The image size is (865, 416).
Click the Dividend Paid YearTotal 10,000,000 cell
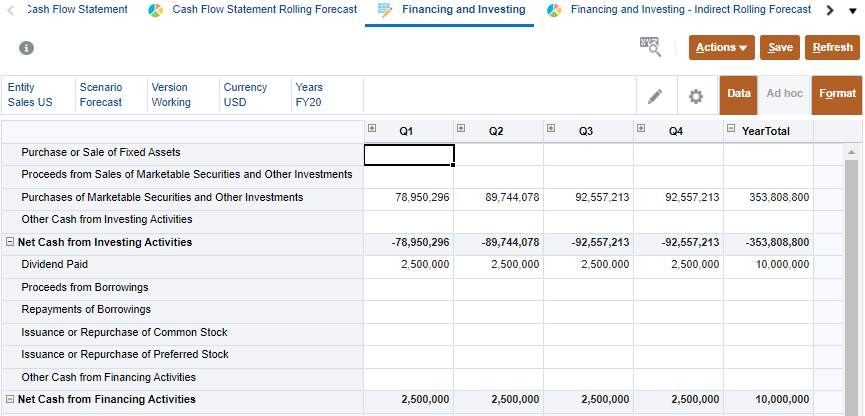[x=768, y=265]
